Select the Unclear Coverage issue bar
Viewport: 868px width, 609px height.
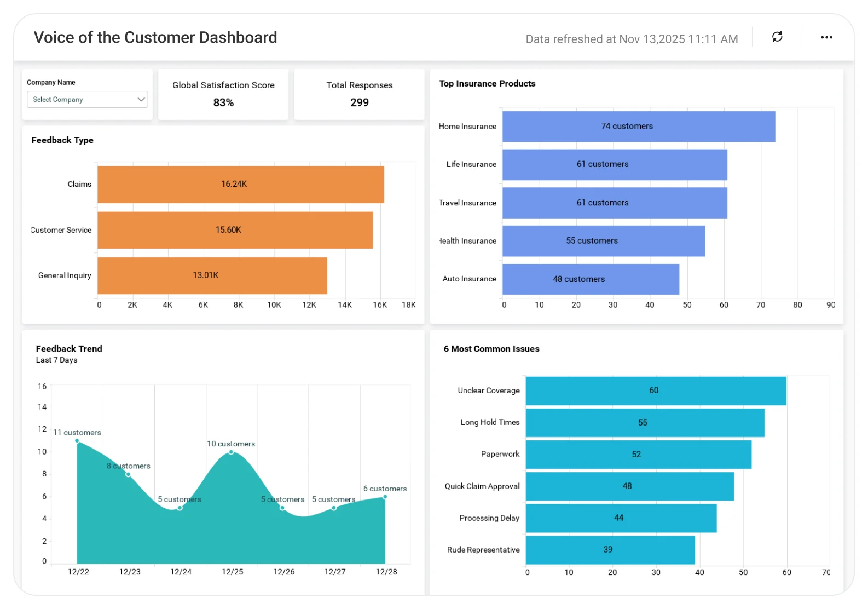coord(656,390)
